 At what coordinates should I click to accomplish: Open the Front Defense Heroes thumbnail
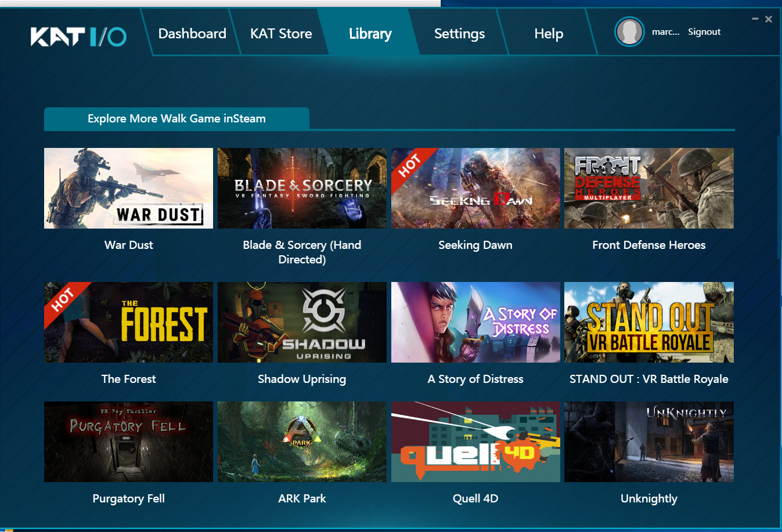tap(649, 188)
